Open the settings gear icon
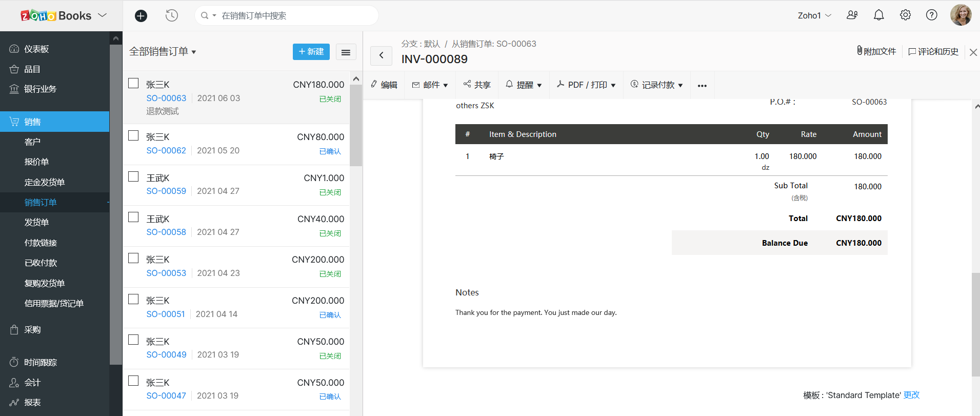Image resolution: width=980 pixels, height=416 pixels. tap(905, 15)
